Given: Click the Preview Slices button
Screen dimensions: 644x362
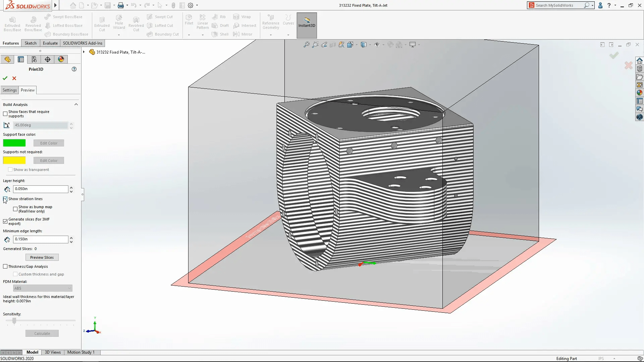Looking at the screenshot, I should pos(42,257).
